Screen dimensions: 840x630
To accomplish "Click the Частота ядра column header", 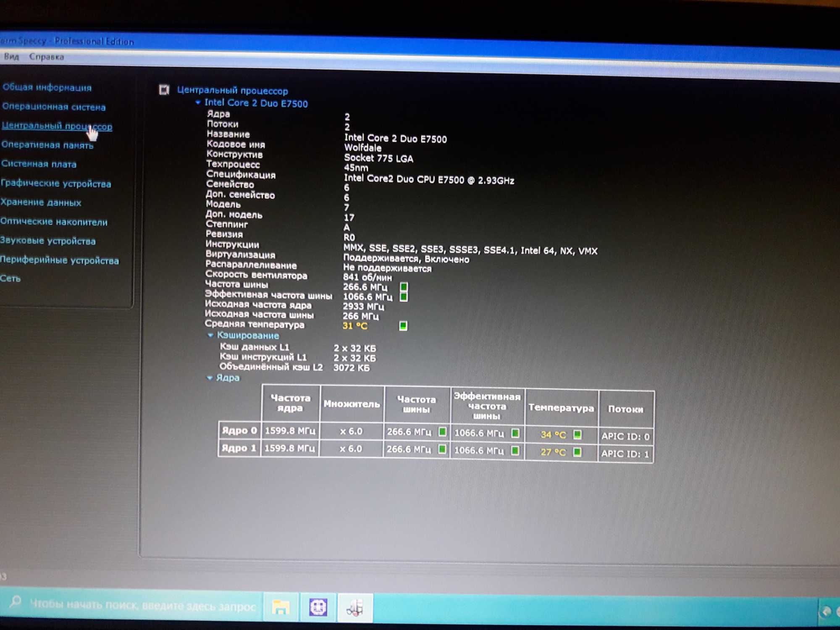I will 290,403.
